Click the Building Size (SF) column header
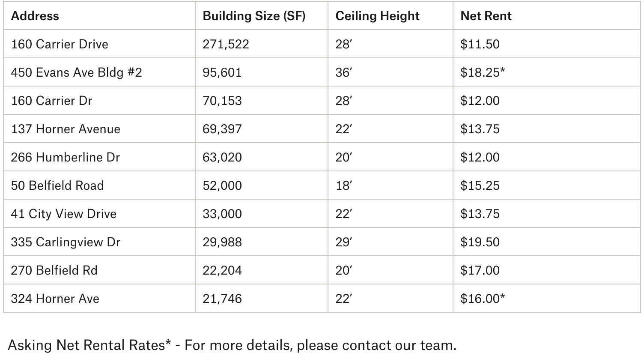The height and width of the screenshot is (359, 644). 254,16
